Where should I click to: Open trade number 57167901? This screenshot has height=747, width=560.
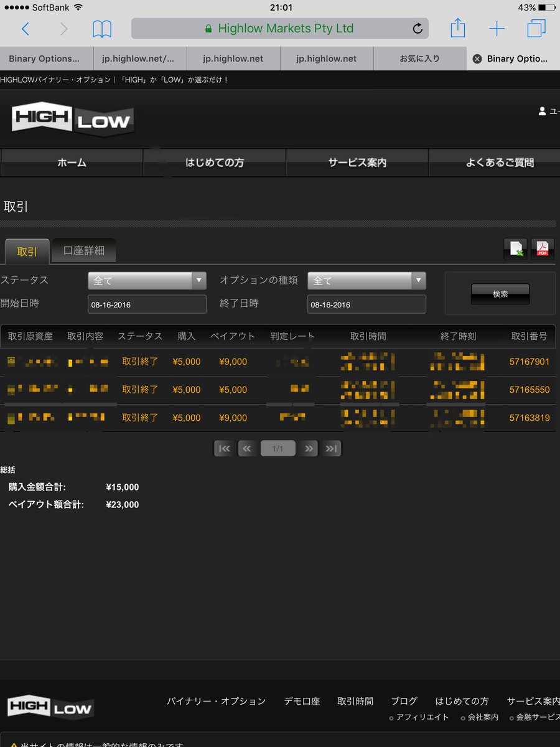click(x=530, y=362)
